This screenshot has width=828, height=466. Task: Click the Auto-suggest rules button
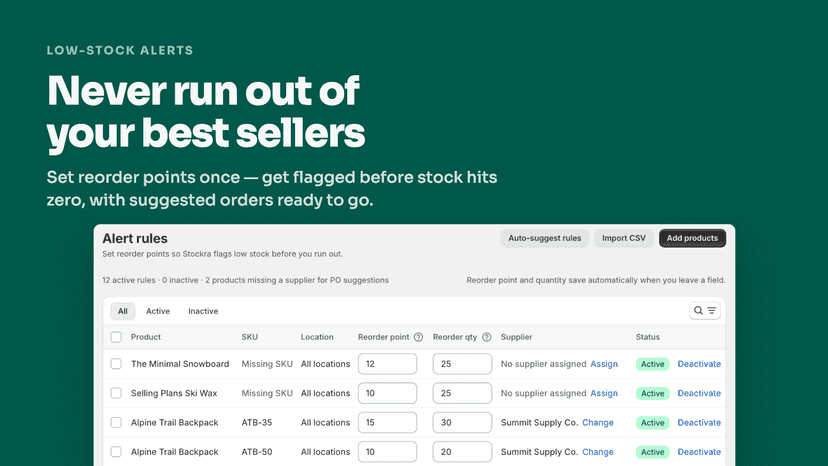coord(544,238)
